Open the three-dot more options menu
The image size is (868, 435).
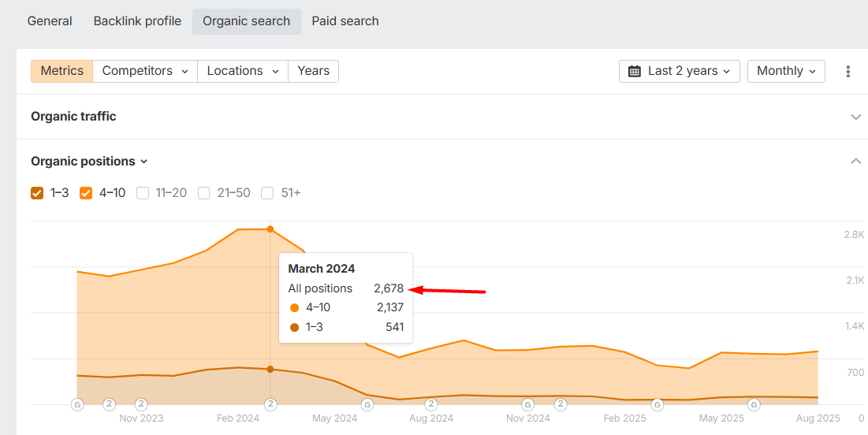848,71
